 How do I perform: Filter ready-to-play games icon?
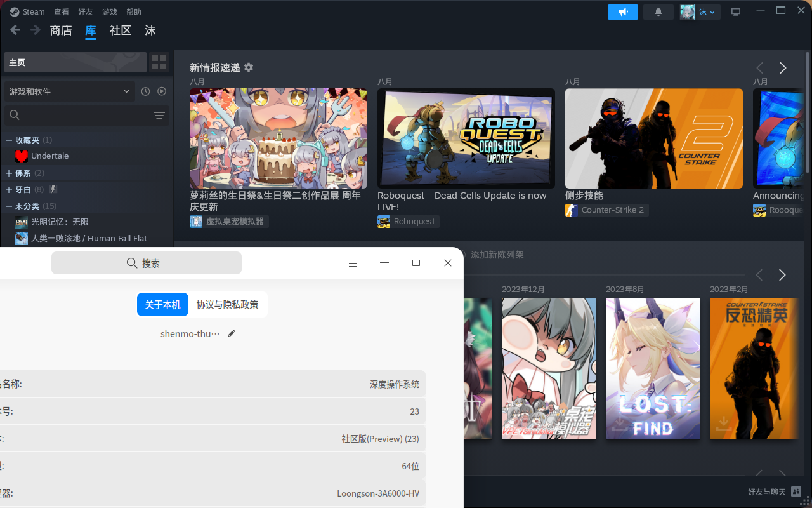(x=162, y=91)
